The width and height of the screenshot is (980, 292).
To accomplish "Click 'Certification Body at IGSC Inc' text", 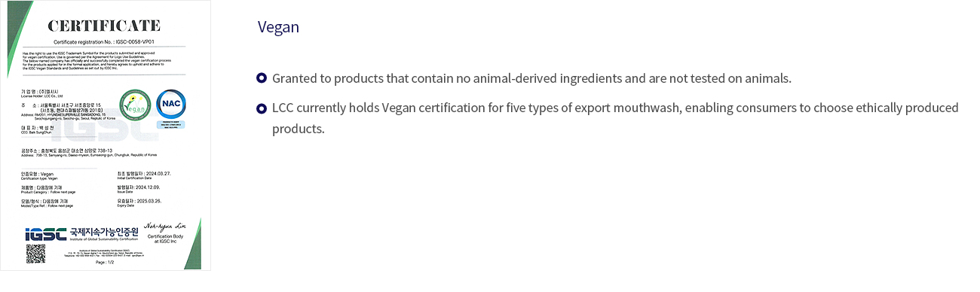I will pos(164,239).
